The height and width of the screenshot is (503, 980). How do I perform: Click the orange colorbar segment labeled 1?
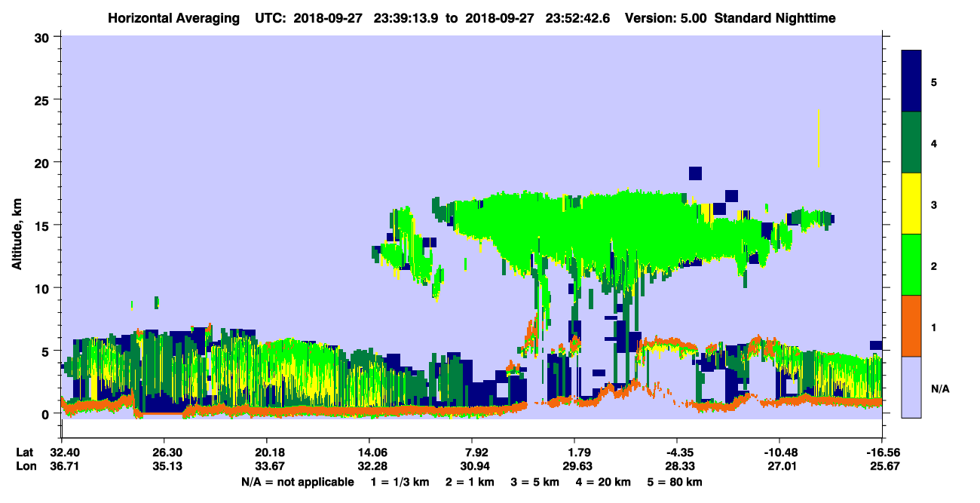coord(911,326)
